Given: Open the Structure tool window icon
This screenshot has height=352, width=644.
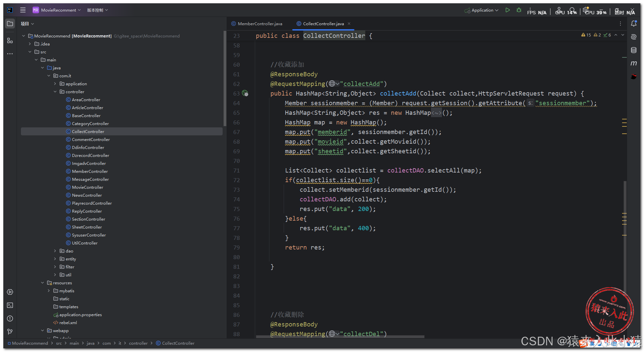Looking at the screenshot, I should tap(10, 40).
